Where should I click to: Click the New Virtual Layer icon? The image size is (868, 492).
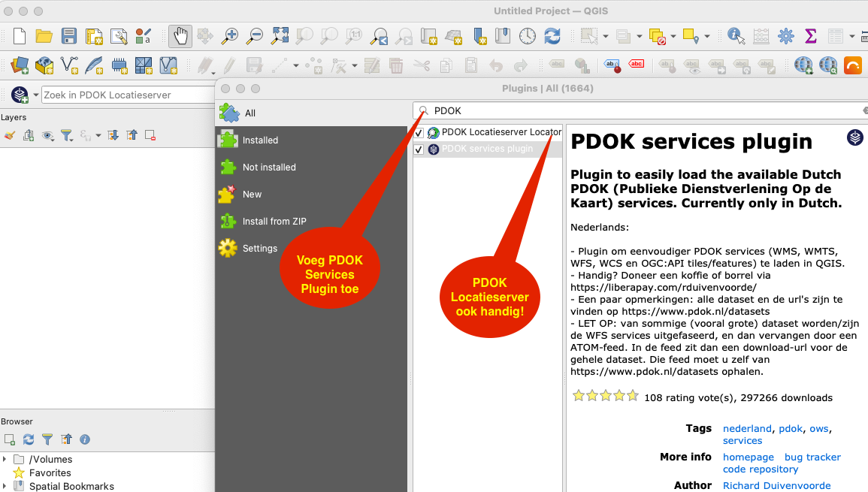(x=168, y=65)
